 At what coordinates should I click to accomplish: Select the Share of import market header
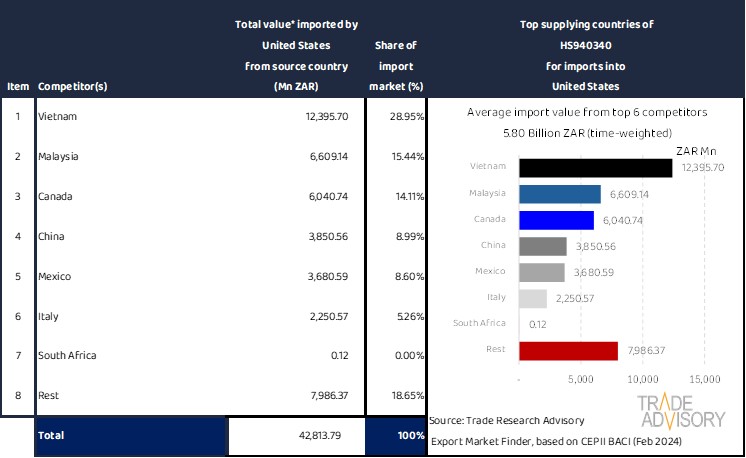pyautogui.click(x=395, y=66)
